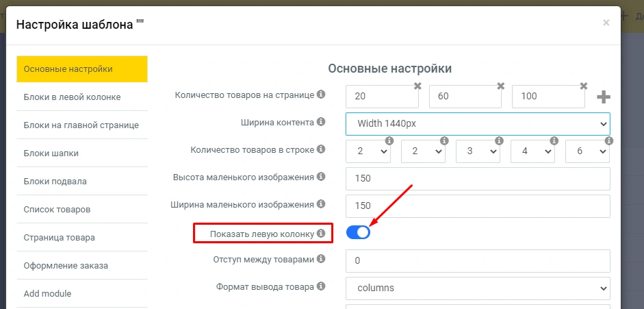The image size is (644, 309).
Task: Remove the 60 items-per-page value
Action: pyautogui.click(x=500, y=86)
